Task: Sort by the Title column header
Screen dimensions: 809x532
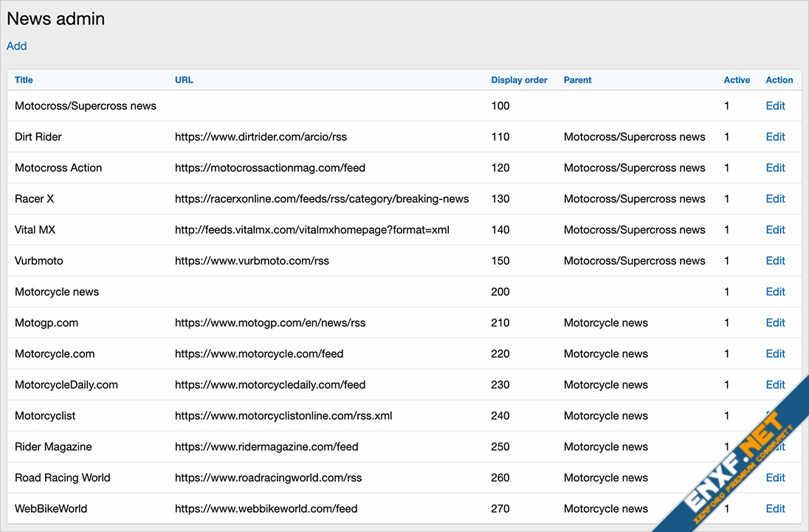Action: [24, 80]
